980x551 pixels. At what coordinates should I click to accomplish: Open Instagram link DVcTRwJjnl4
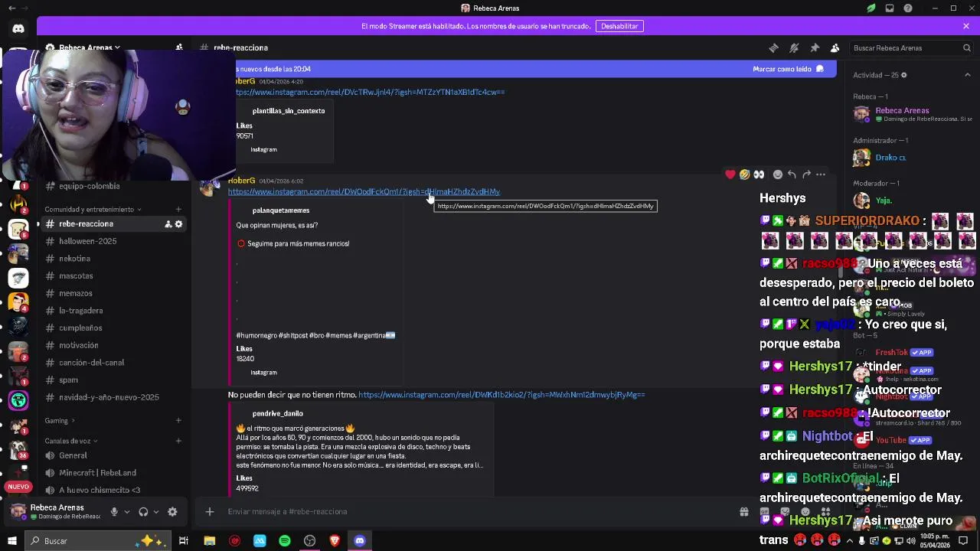point(370,92)
